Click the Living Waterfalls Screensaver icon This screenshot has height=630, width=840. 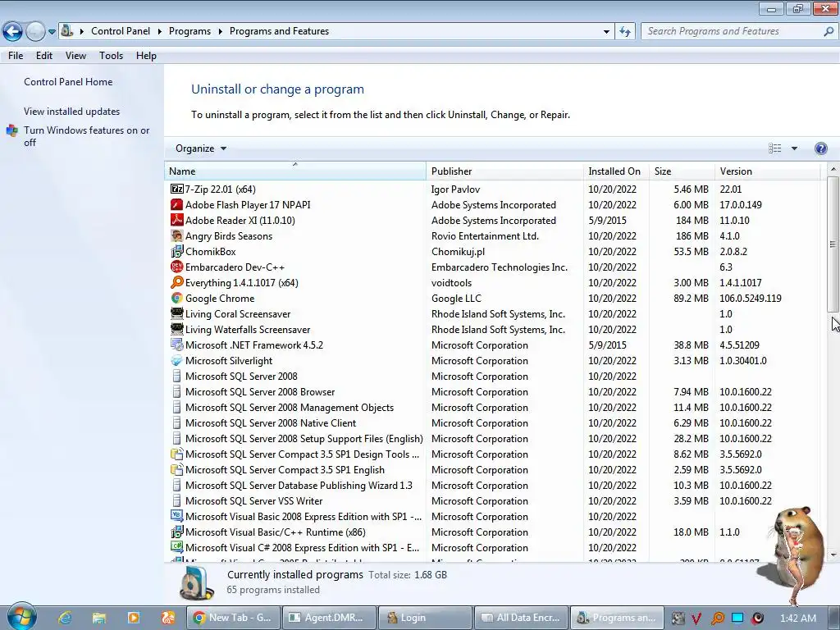(x=177, y=329)
